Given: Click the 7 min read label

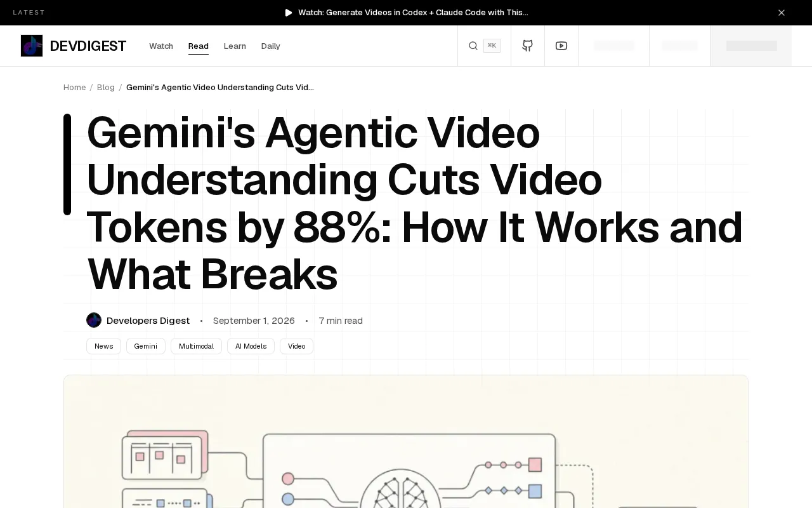Looking at the screenshot, I should (341, 321).
